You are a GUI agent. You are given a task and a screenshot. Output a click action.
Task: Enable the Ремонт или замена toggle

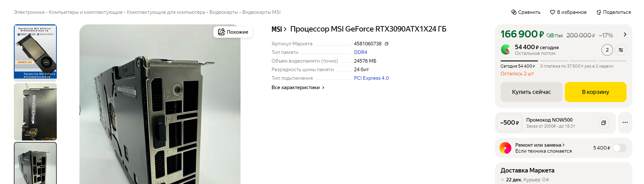pyautogui.click(x=619, y=148)
